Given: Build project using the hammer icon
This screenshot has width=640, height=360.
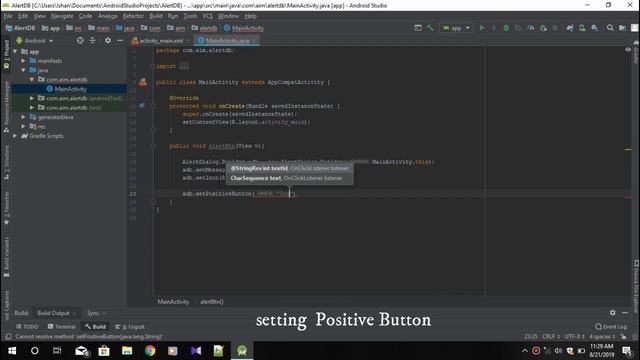Looking at the screenshot, I should 430,28.
